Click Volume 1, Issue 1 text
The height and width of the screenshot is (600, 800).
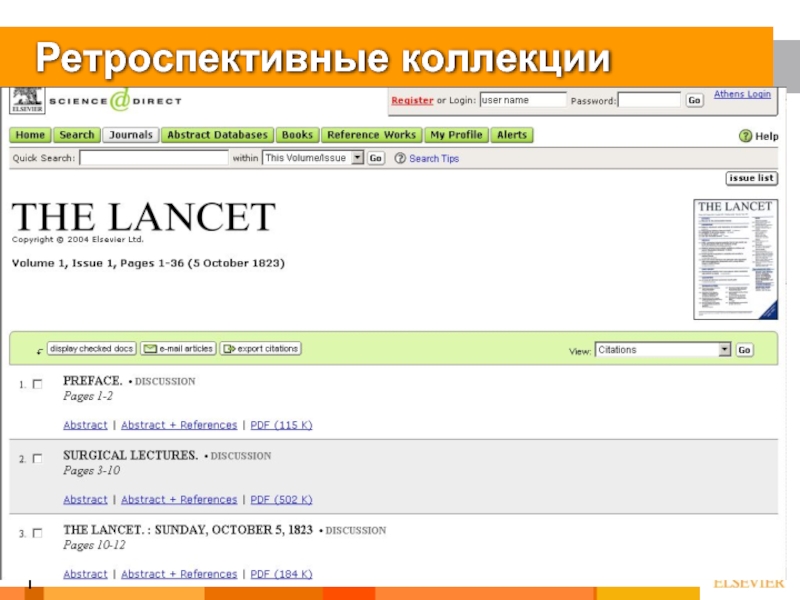(148, 263)
